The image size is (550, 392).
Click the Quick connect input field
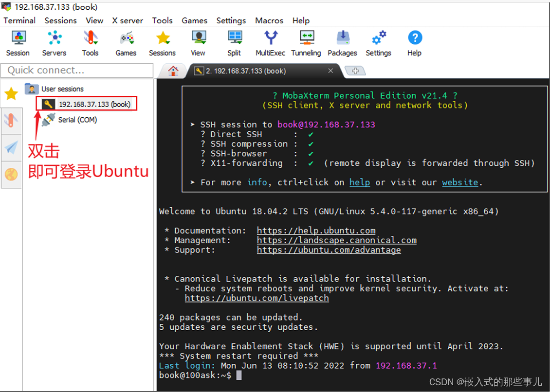tap(77, 71)
